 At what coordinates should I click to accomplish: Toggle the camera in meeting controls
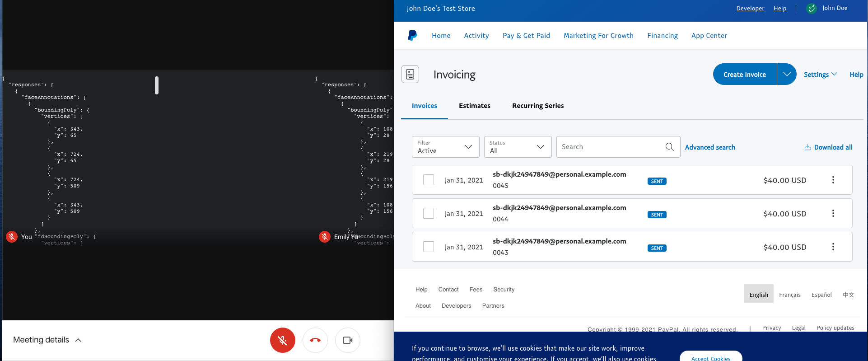[x=348, y=340]
